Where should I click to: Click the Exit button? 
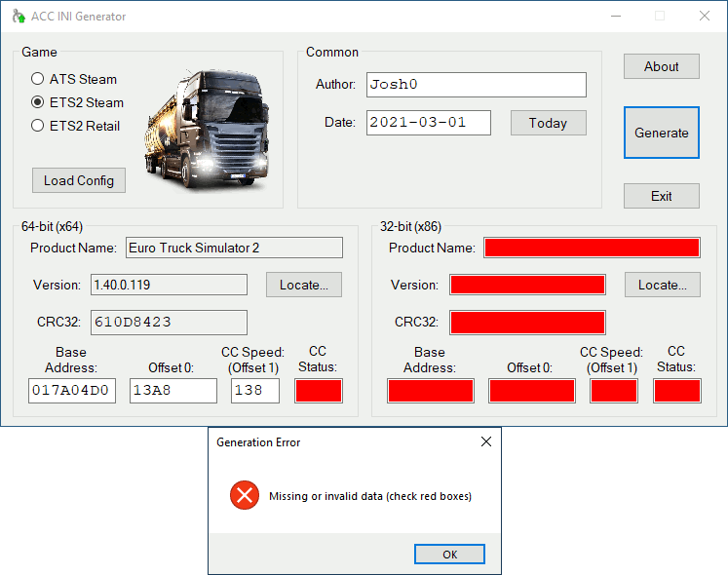(662, 196)
